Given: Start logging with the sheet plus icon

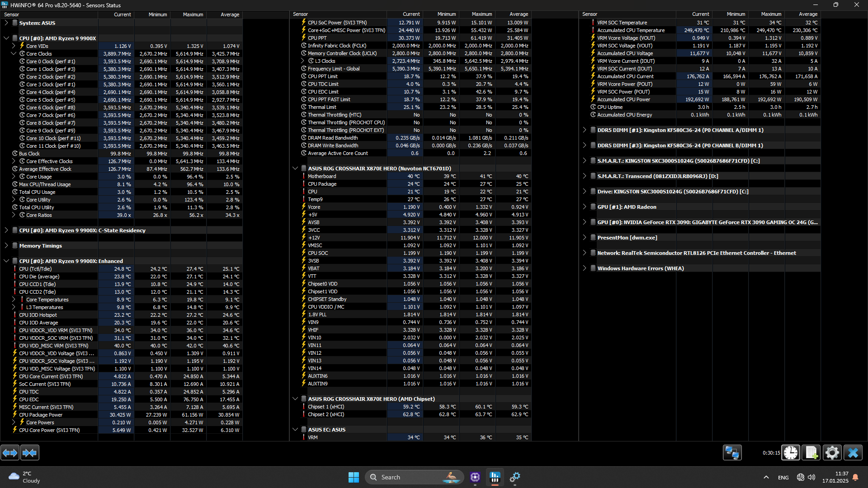Looking at the screenshot, I should tap(811, 453).
